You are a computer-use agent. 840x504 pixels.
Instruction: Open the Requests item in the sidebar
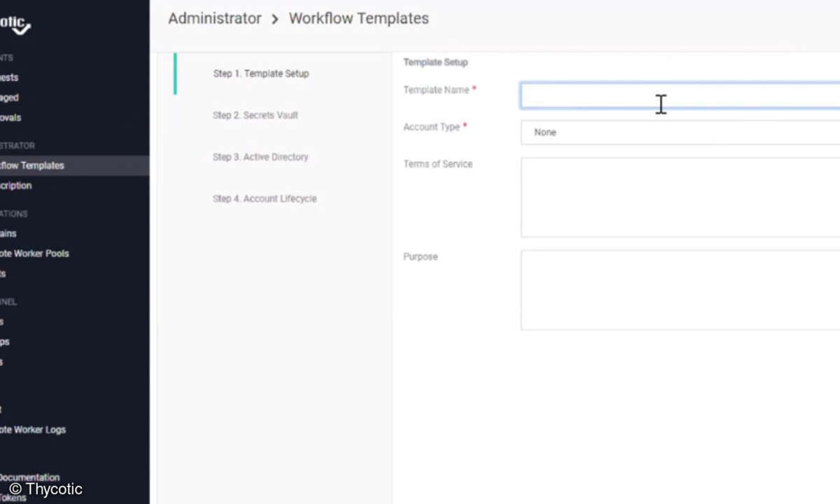coord(9,77)
